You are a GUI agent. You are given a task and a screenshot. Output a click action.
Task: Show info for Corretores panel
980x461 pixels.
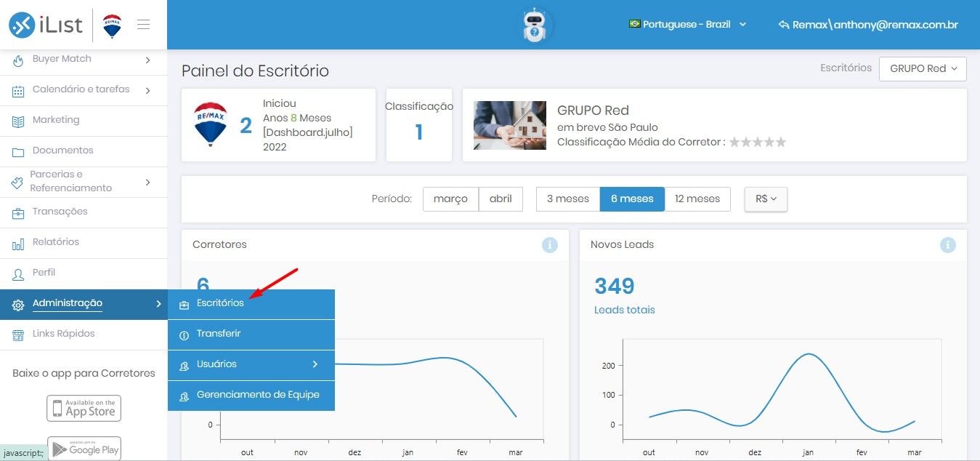coord(550,245)
